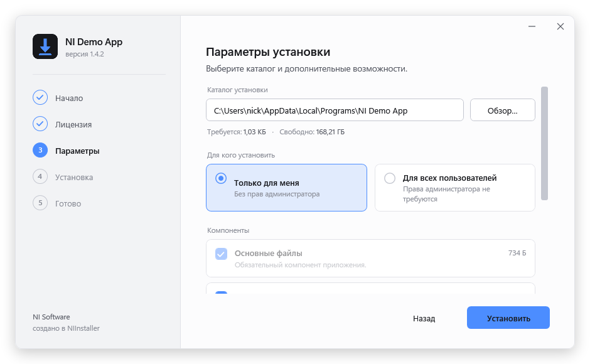Click the vertical scrollbar of the options panel

point(544,144)
